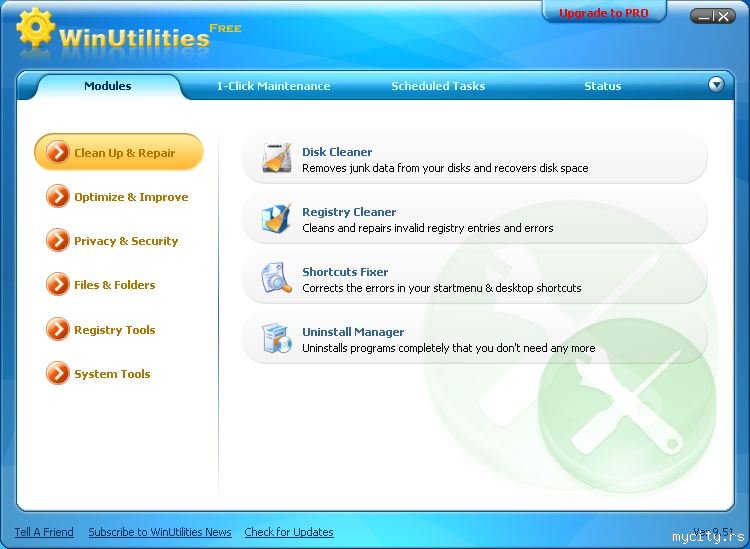The height and width of the screenshot is (549, 750).
Task: Launch Uninstall Manager title text
Action: (x=353, y=332)
